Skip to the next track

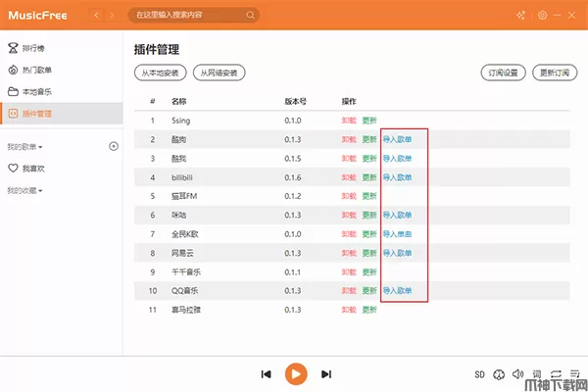(326, 374)
